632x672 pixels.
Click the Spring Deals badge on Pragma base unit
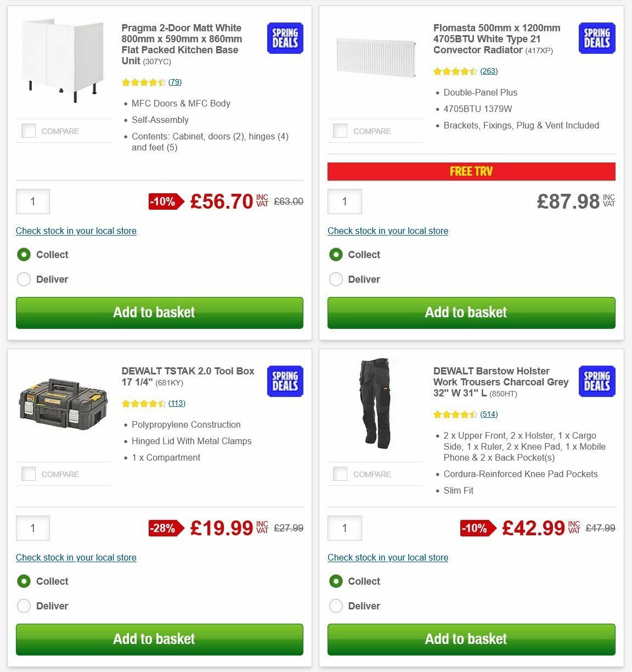[285, 38]
